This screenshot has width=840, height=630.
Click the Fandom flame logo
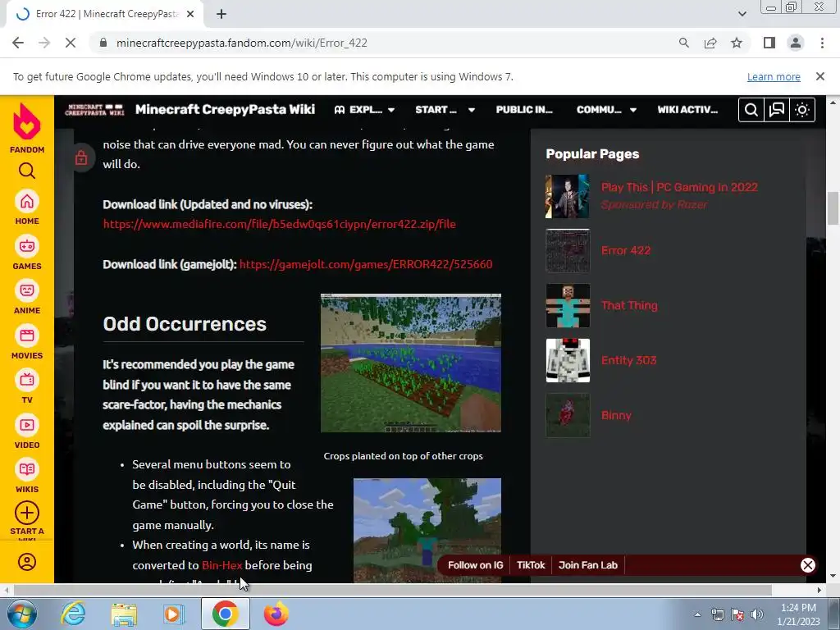coord(27,121)
